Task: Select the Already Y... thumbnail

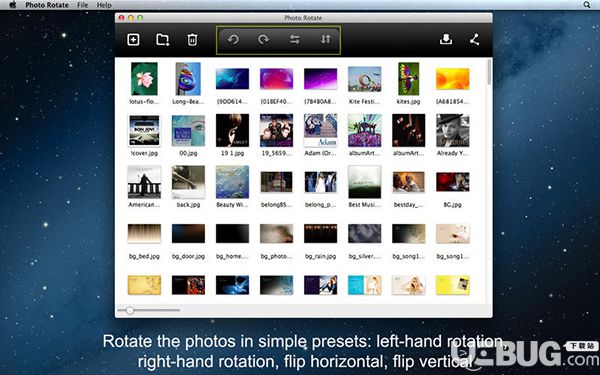Action: tap(453, 130)
